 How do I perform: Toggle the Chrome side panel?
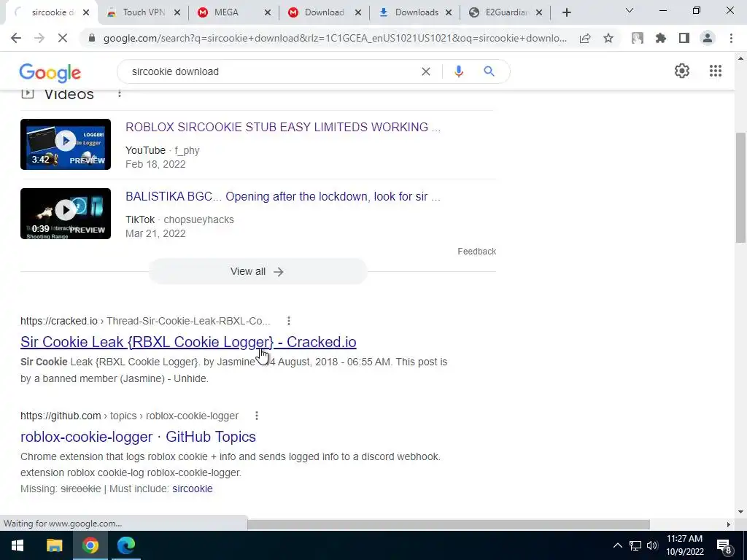(x=684, y=38)
